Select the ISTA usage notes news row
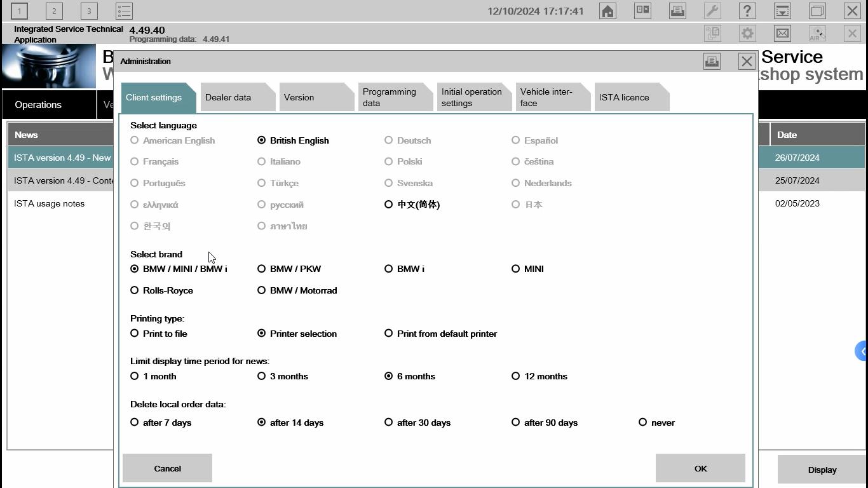868x488 pixels. pos(60,203)
